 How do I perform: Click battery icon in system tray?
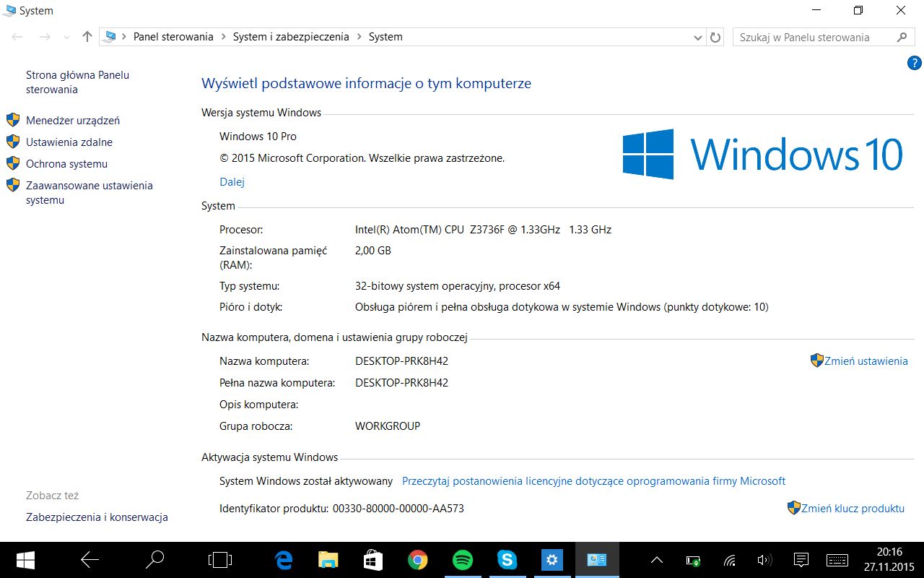click(x=693, y=560)
